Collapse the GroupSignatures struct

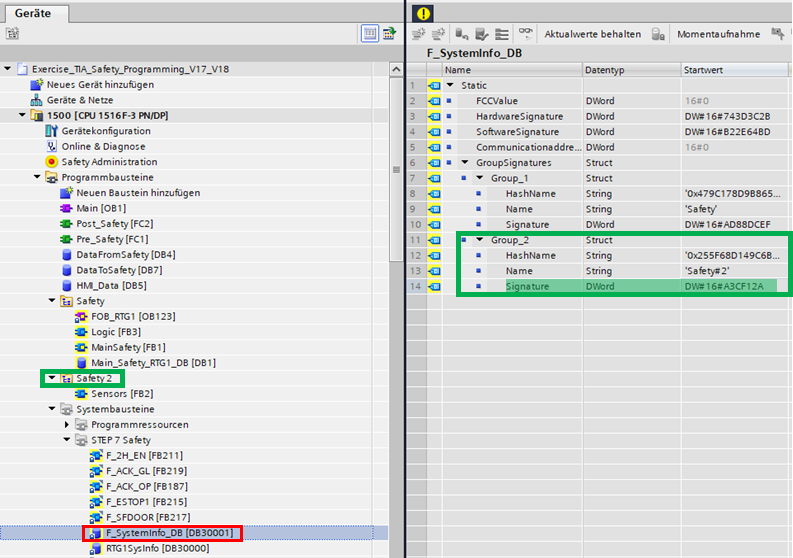(x=465, y=162)
